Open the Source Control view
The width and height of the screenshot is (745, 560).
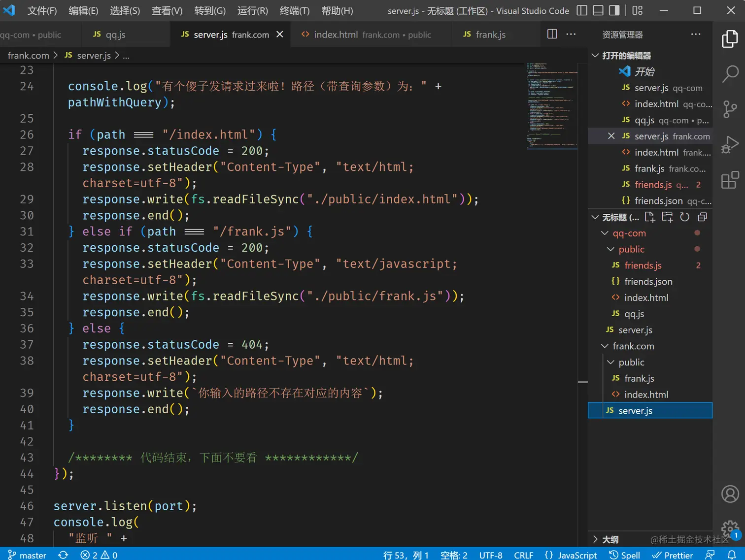[x=730, y=109]
